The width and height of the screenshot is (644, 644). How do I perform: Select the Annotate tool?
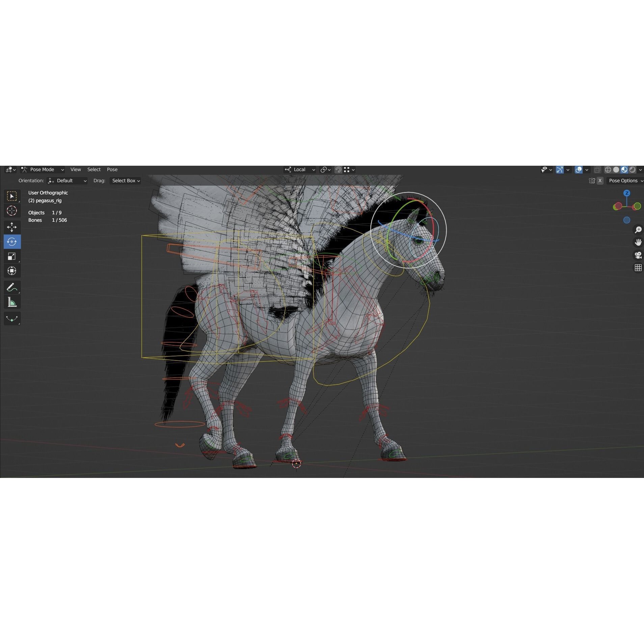click(12, 287)
